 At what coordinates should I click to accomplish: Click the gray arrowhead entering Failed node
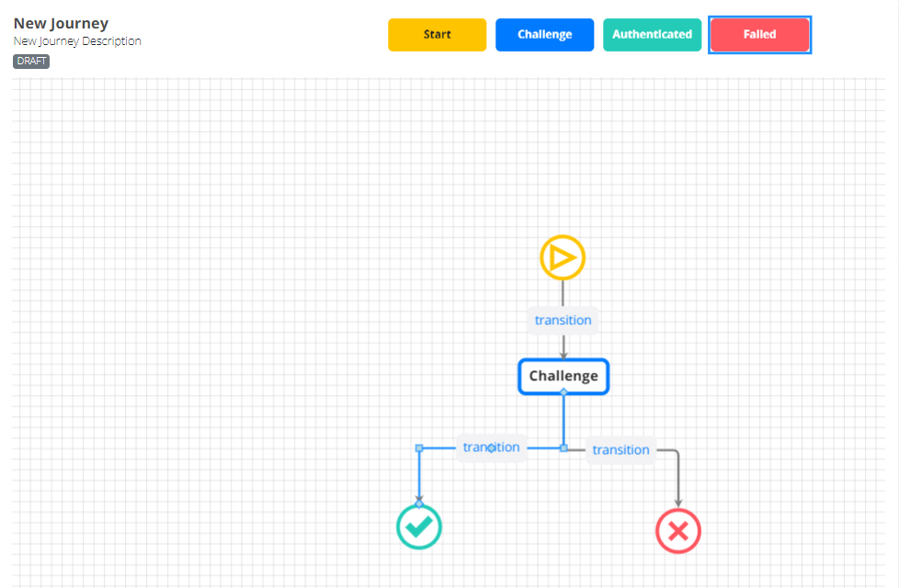678,501
